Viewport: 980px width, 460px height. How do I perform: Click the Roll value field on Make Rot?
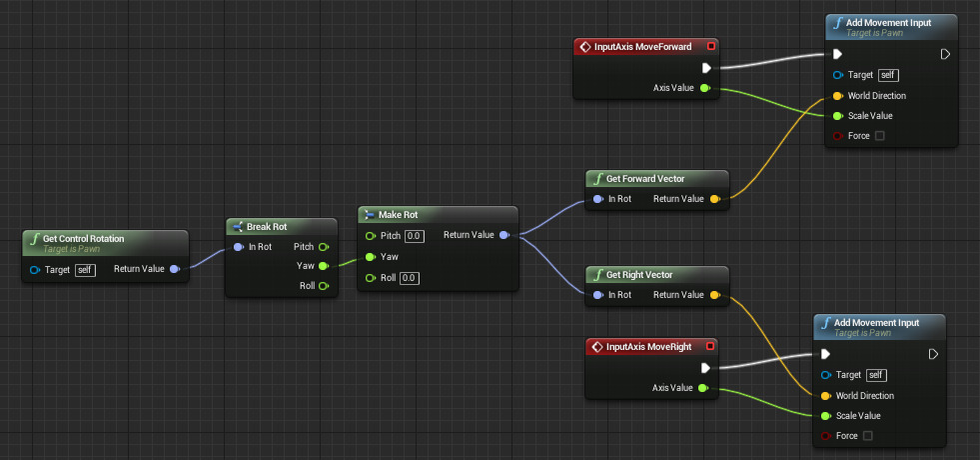tap(409, 278)
